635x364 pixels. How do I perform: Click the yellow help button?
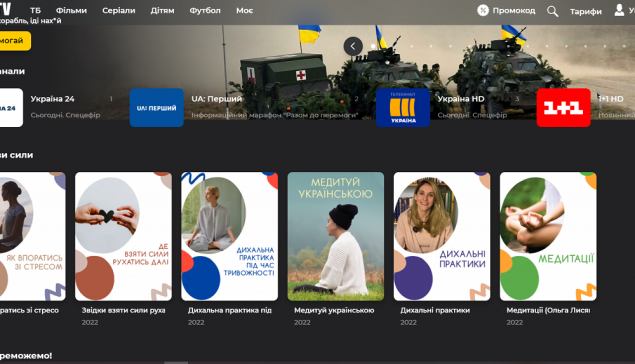(13, 40)
